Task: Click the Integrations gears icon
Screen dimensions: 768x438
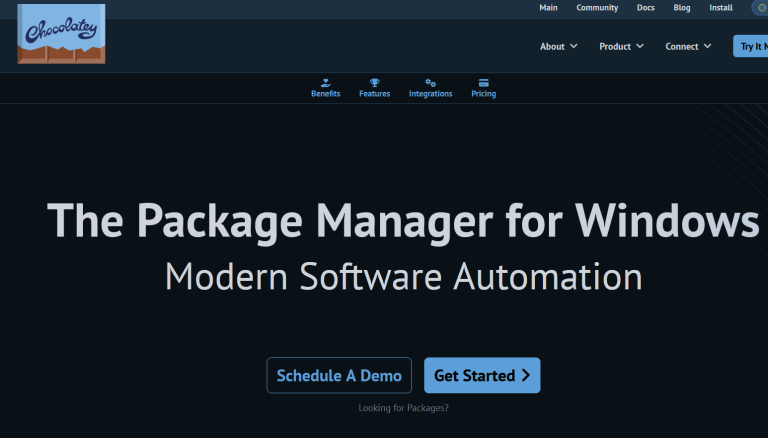Action: (x=430, y=83)
